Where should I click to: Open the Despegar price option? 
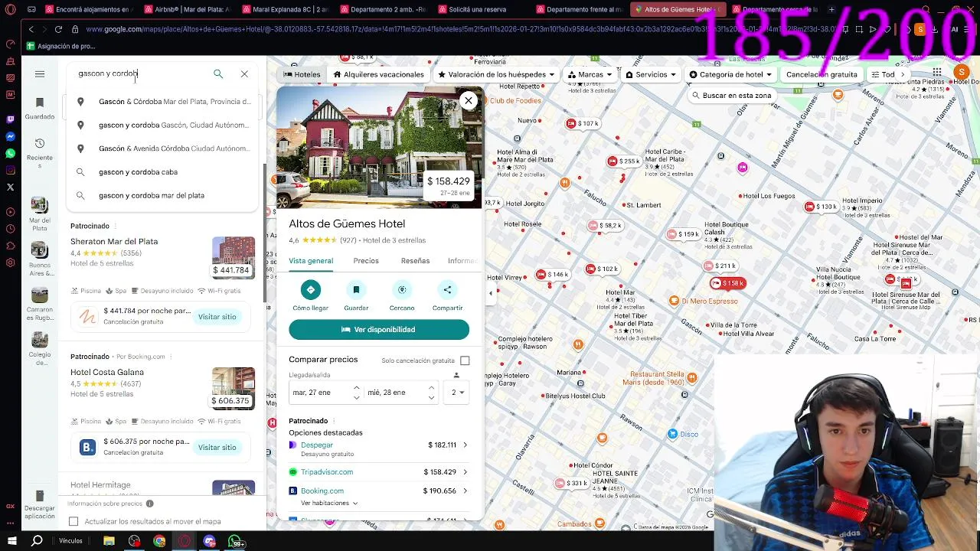[379, 448]
